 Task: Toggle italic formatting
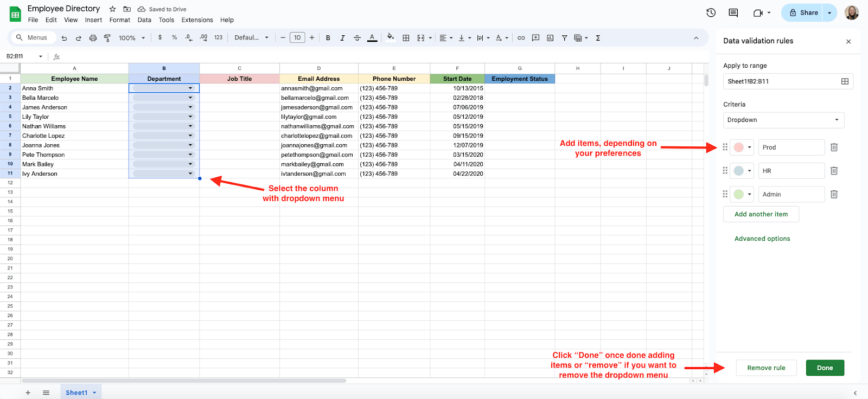click(342, 38)
